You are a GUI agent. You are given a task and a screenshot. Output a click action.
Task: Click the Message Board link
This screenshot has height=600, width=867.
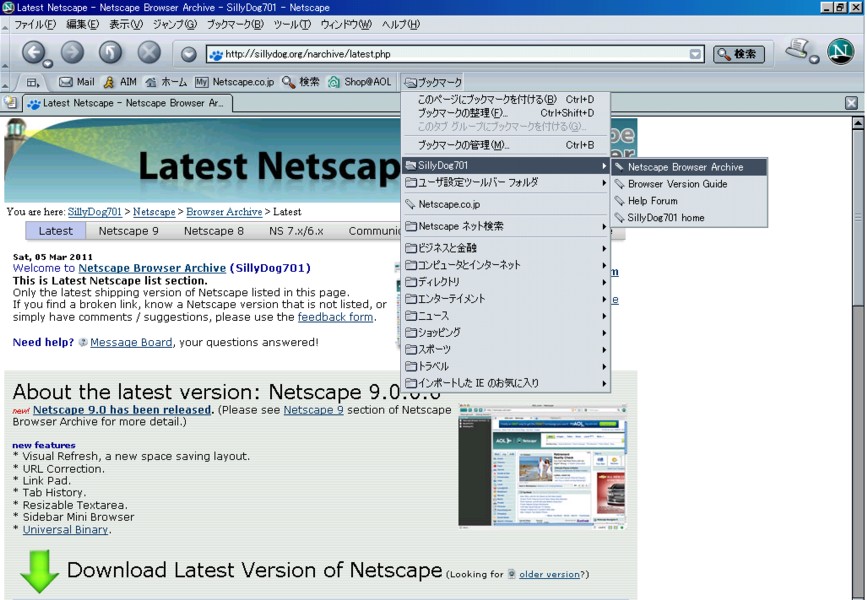pos(131,342)
